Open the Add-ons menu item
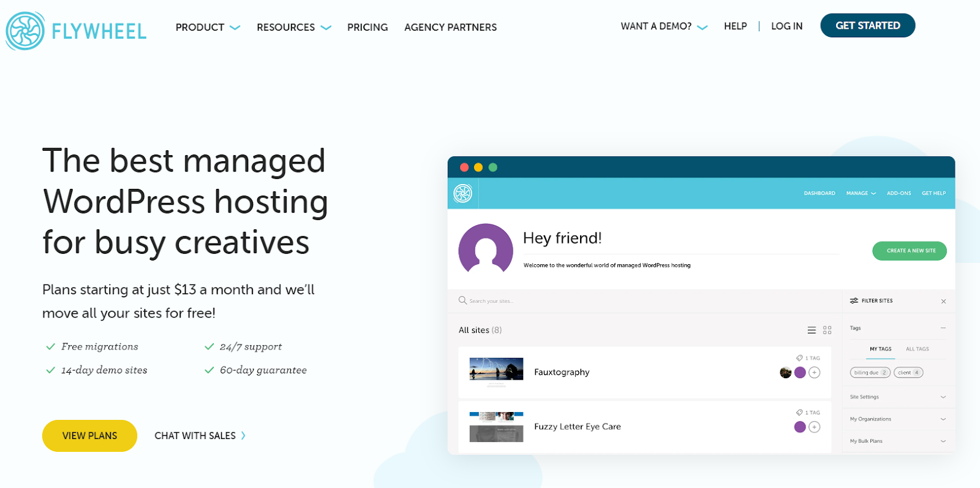The width and height of the screenshot is (980, 488). pos(899,193)
